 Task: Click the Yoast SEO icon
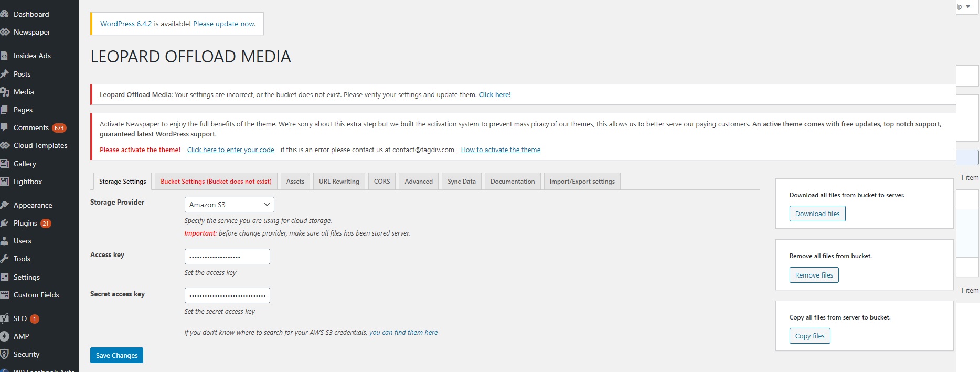click(x=4, y=318)
